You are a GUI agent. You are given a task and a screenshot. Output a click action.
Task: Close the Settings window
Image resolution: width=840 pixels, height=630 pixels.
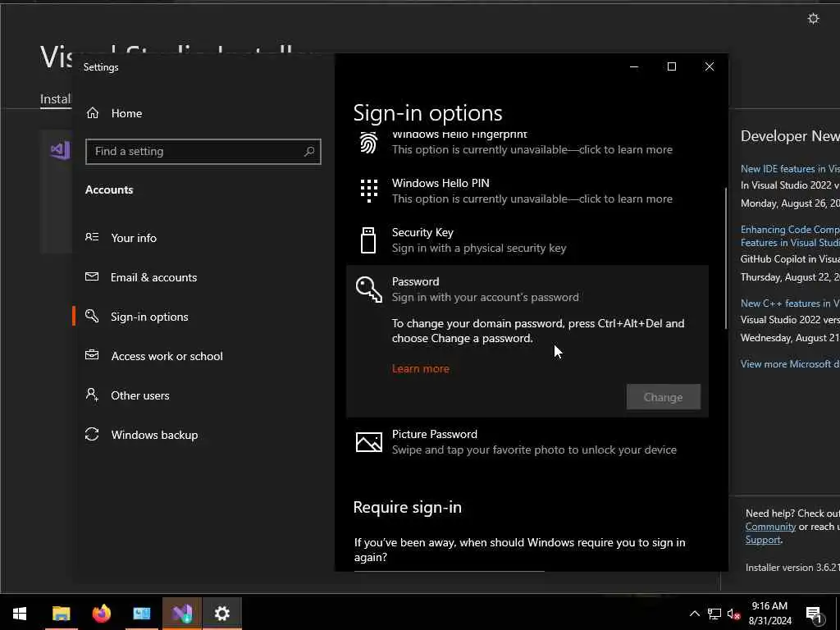pos(710,66)
